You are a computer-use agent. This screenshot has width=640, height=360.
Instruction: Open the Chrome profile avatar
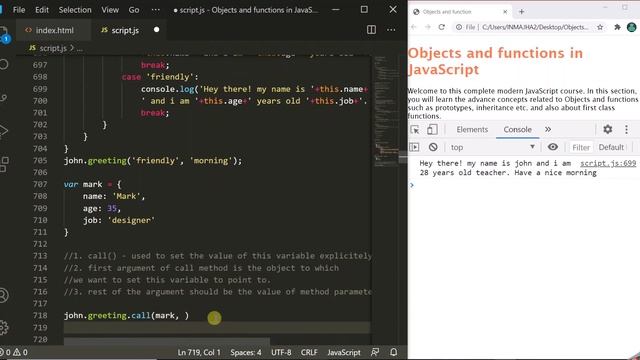pos(631,27)
